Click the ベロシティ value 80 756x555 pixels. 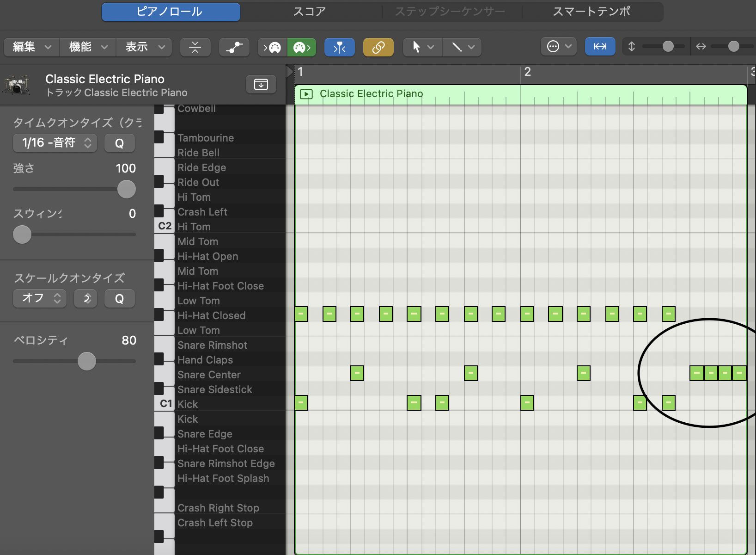(x=129, y=340)
